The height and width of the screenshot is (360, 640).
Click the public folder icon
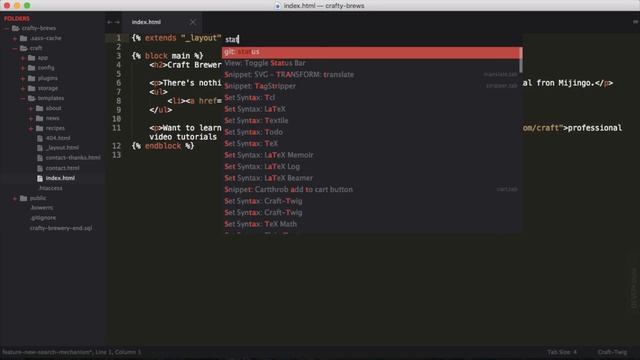[24, 198]
